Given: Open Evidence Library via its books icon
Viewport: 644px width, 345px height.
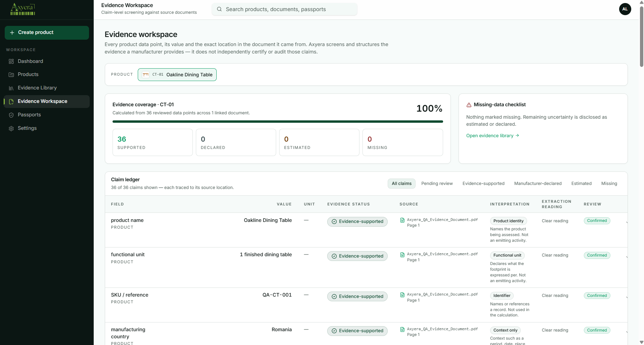Looking at the screenshot, I should [11, 88].
